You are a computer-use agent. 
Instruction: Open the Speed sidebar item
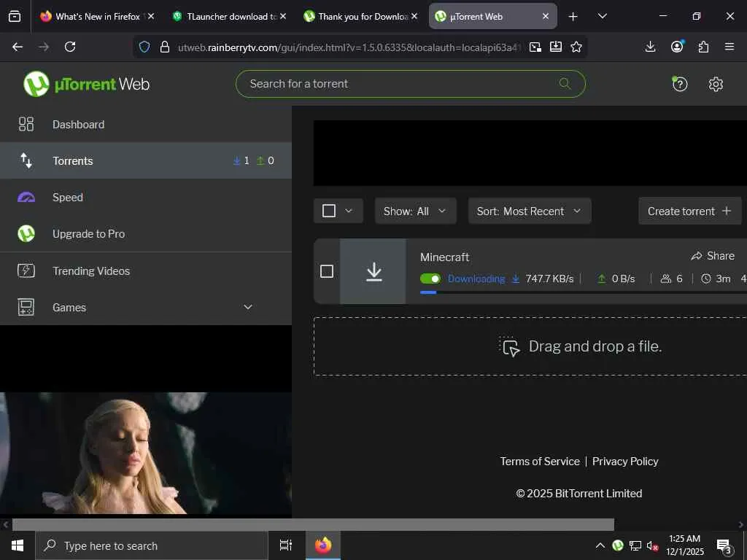pyautogui.click(x=146, y=197)
